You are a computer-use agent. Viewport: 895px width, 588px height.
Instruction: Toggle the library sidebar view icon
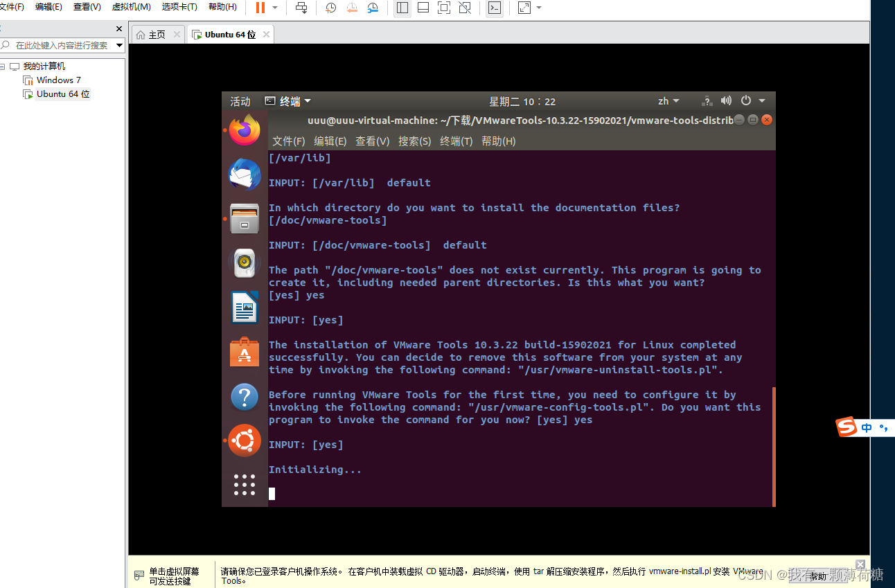point(402,8)
